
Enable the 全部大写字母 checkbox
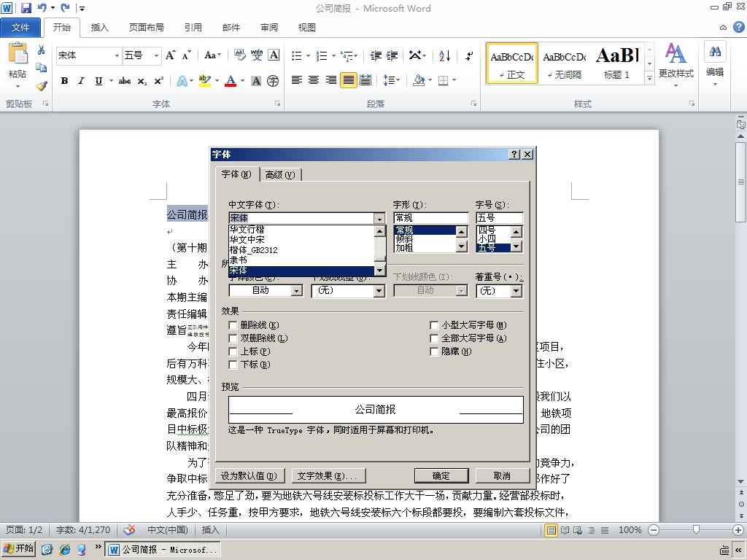434,338
